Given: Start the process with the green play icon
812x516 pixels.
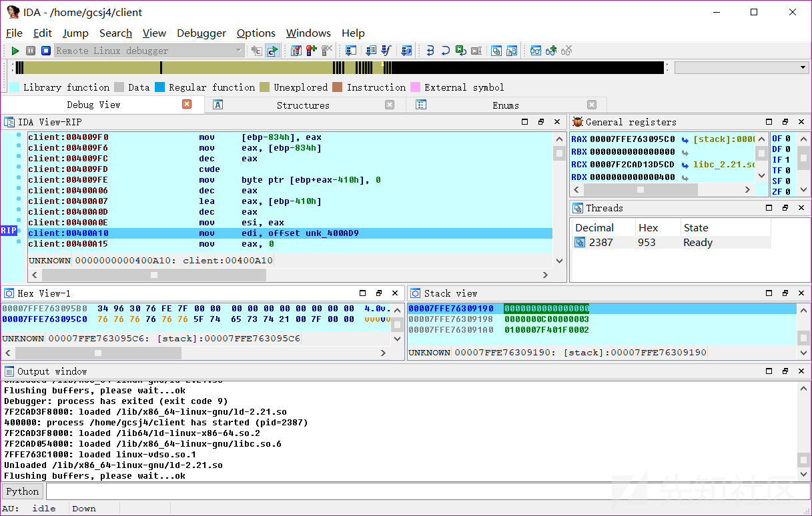Looking at the screenshot, I should tap(15, 51).
